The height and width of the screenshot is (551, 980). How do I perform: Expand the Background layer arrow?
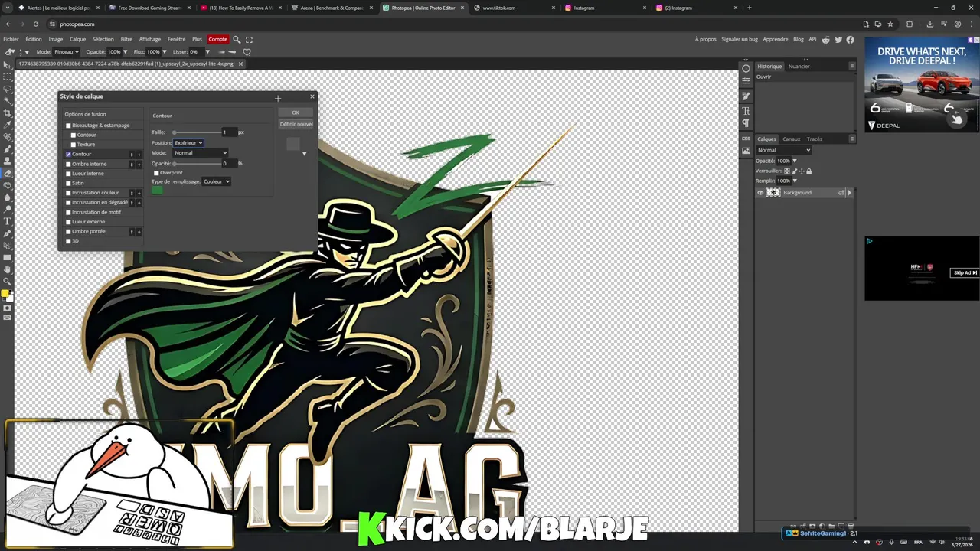[849, 193]
